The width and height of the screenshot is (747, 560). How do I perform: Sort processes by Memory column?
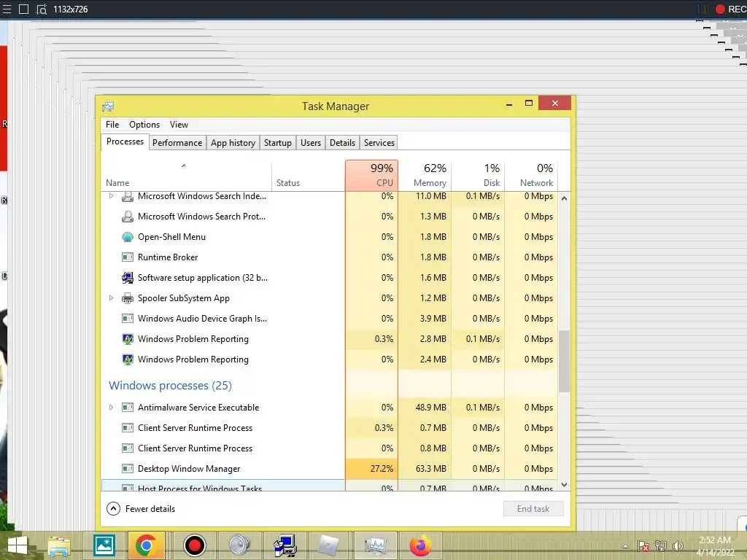point(425,176)
